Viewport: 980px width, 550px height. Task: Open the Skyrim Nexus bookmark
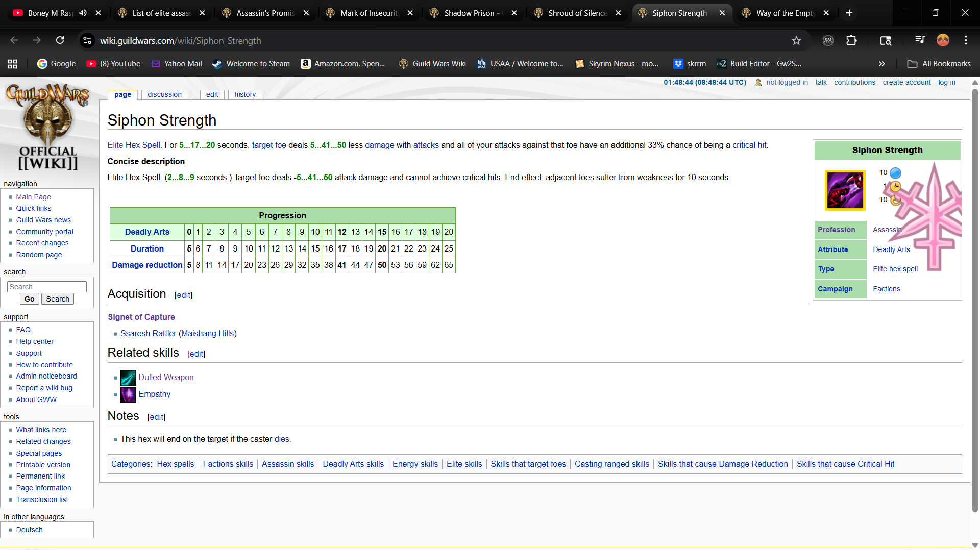617,64
